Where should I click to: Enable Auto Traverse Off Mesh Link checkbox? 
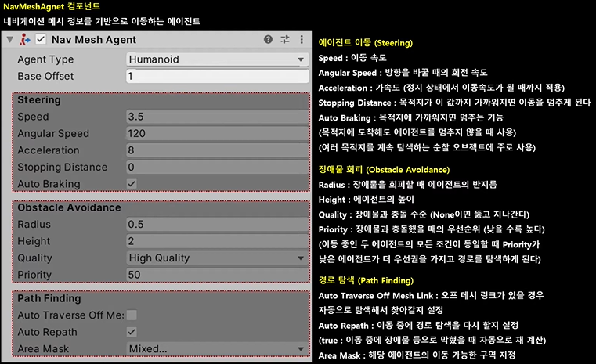pos(132,315)
